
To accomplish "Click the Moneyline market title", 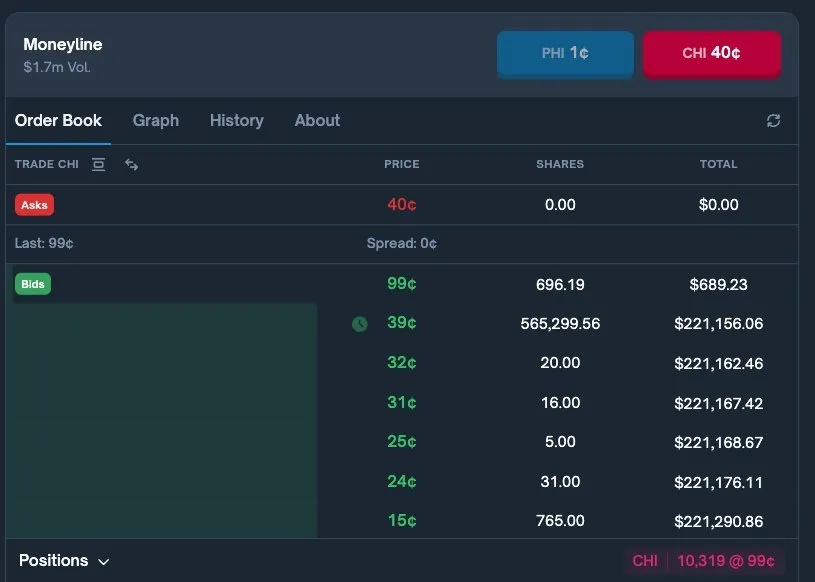I will 63,45.
